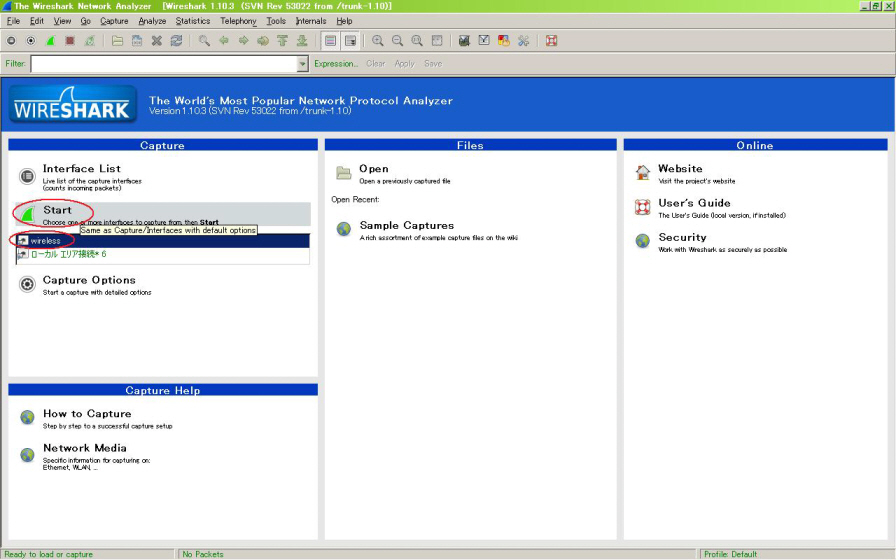The image size is (896, 560).
Task: Visit the project Website link
Action: (x=680, y=169)
